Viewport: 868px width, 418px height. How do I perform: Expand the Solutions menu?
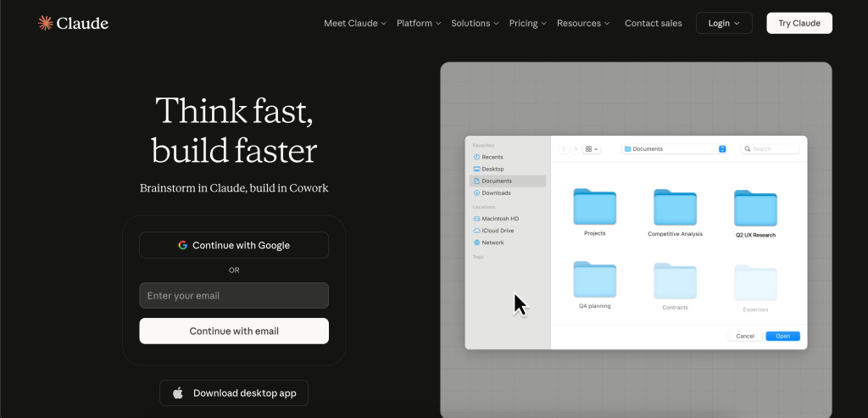point(475,23)
